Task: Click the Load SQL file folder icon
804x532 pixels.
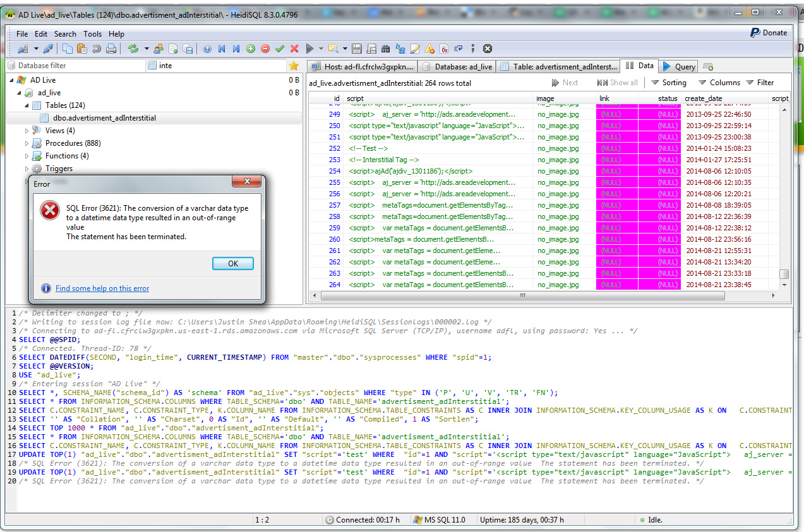Action: pos(332,49)
